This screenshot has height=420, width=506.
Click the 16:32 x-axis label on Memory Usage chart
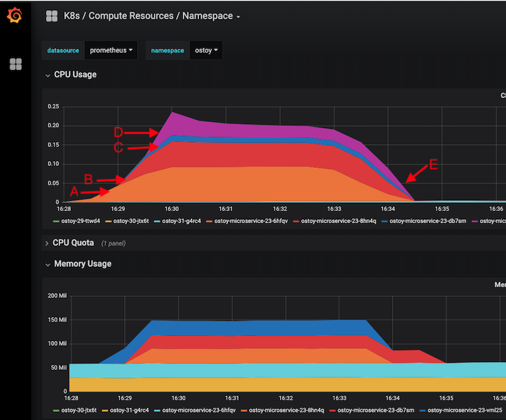click(285, 398)
